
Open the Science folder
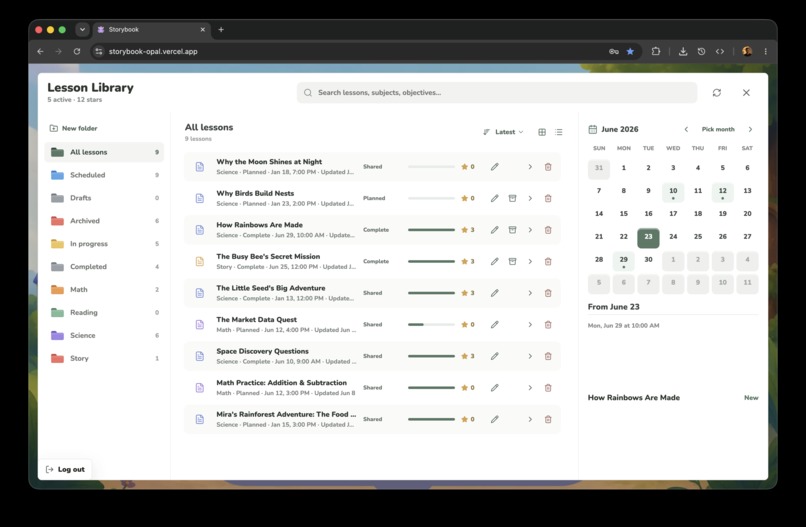coord(104,335)
